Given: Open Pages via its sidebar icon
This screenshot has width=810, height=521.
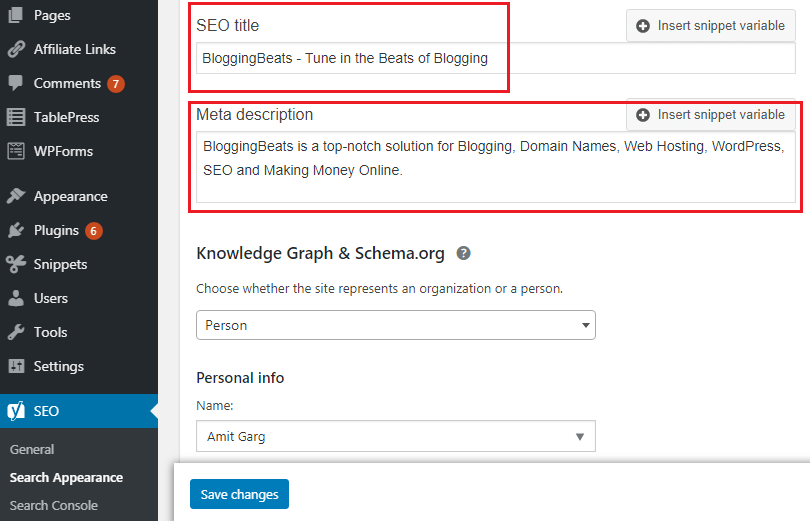Looking at the screenshot, I should (x=16, y=15).
